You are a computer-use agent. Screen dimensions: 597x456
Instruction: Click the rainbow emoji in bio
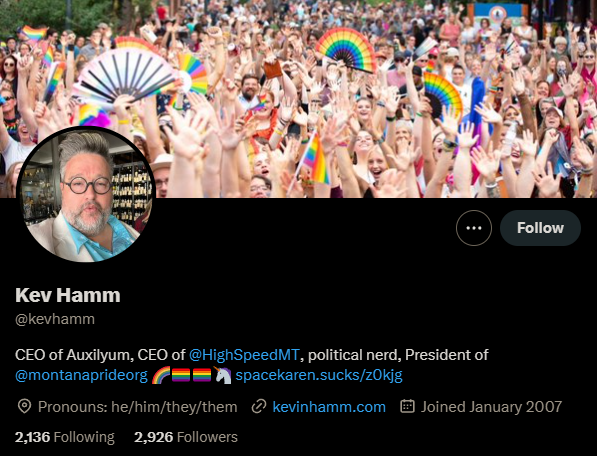(x=161, y=375)
